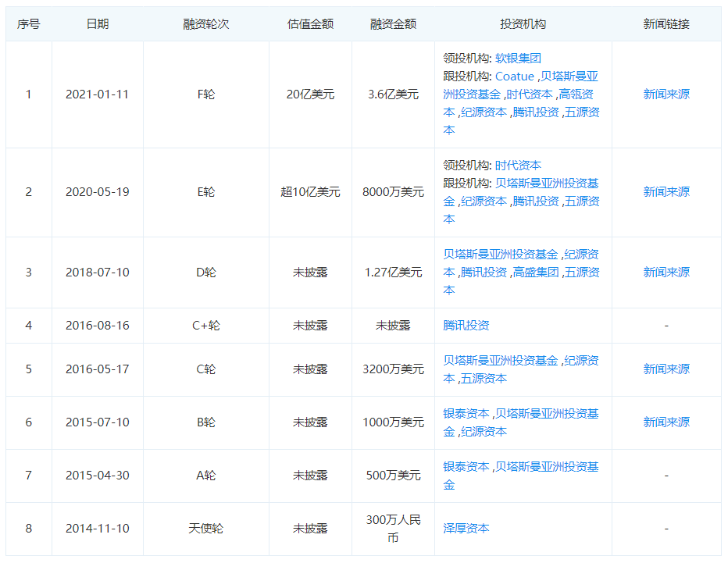
Task: Click the 超10亿美元 valuation cell
Action: (310, 191)
